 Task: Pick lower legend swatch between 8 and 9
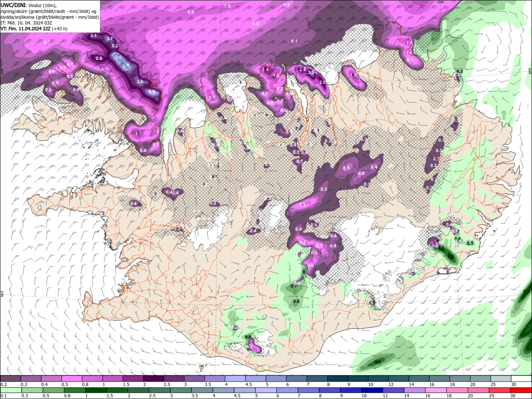click(329, 390)
